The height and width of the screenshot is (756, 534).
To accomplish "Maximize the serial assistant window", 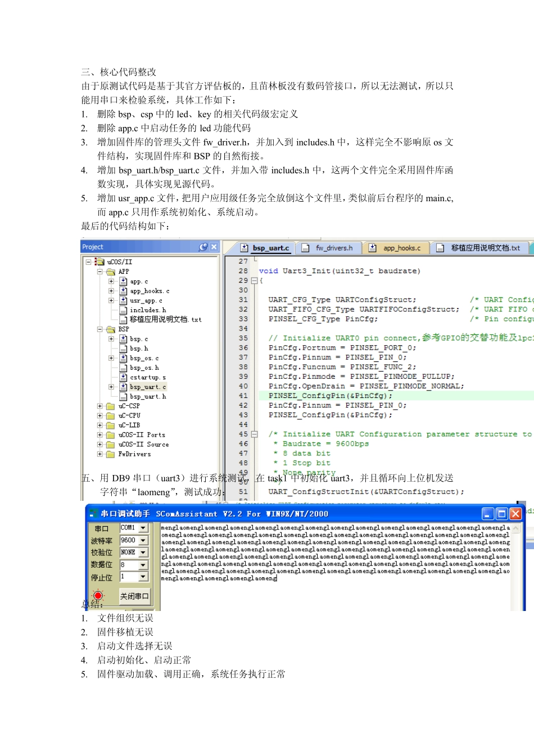I will (501, 513).
